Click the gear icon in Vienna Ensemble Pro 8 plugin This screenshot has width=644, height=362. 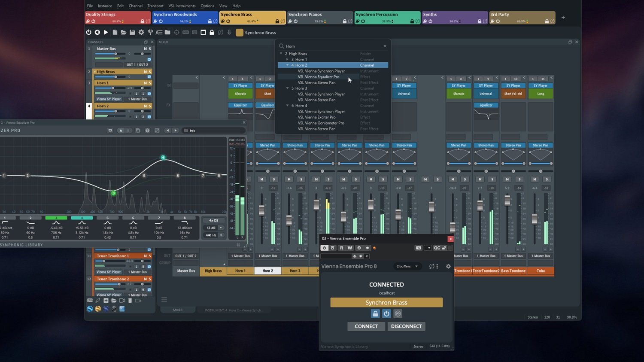pos(448,266)
